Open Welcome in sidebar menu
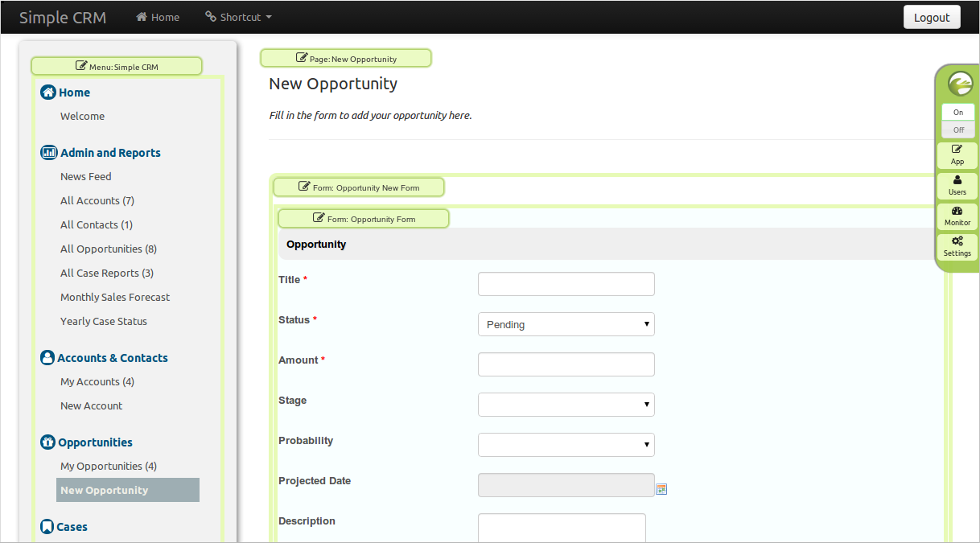980x543 pixels. 82,116
